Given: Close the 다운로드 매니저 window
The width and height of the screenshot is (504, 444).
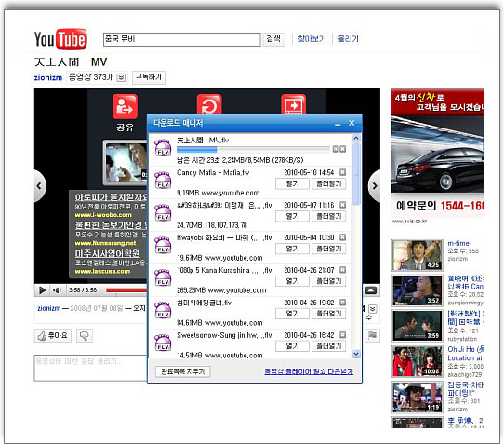Looking at the screenshot, I should click(x=351, y=123).
